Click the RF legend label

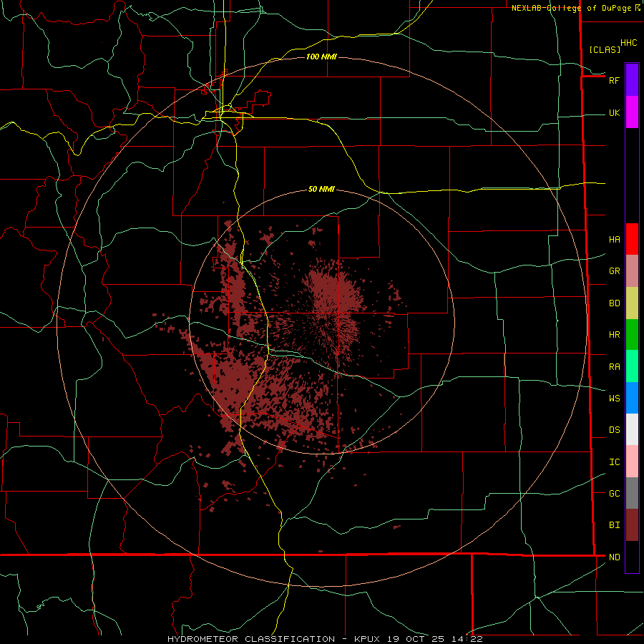[x=614, y=80]
